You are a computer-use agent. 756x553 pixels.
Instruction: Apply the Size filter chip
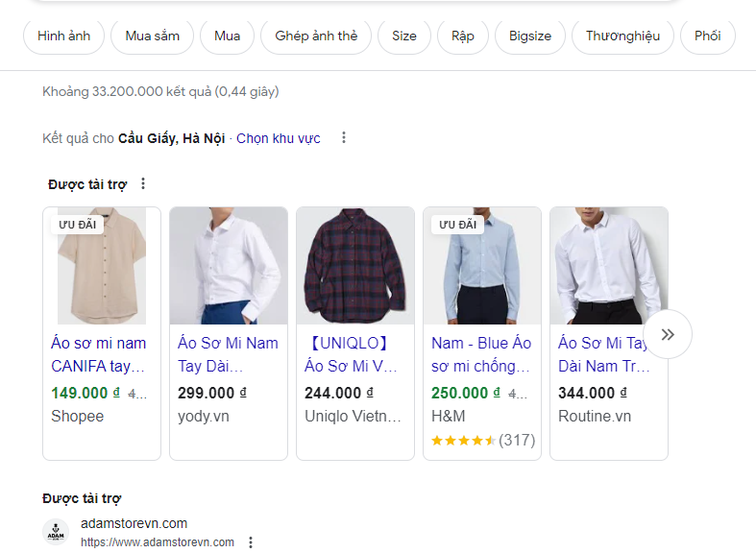pos(404,36)
